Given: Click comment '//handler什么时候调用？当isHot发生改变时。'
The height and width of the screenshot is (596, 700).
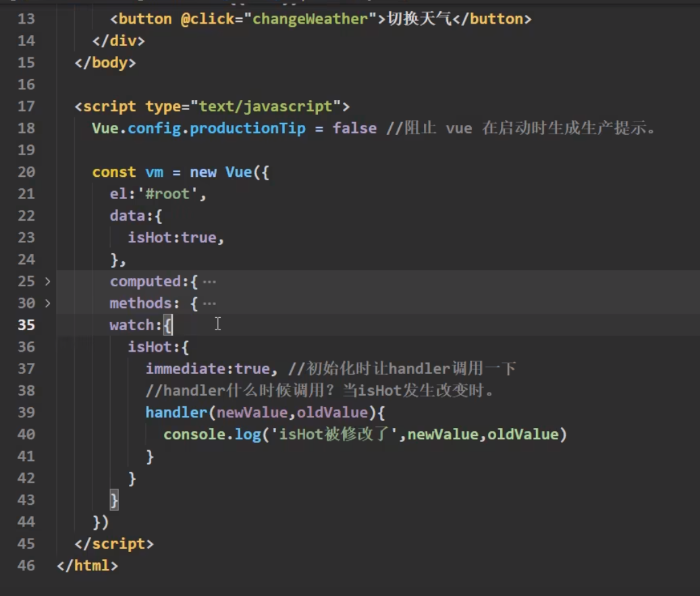Looking at the screenshot, I should [x=320, y=391].
